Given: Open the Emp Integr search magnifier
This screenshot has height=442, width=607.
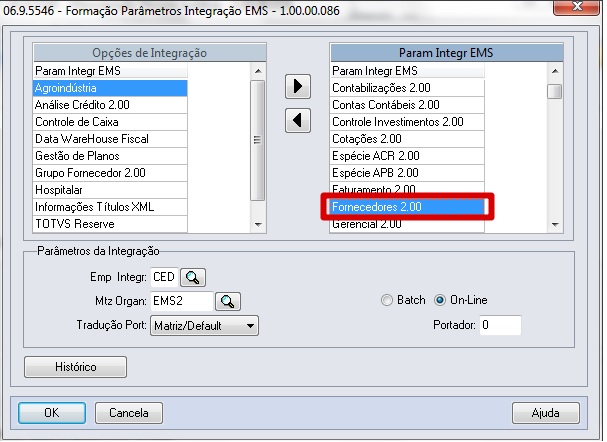Looking at the screenshot, I should point(193,277).
